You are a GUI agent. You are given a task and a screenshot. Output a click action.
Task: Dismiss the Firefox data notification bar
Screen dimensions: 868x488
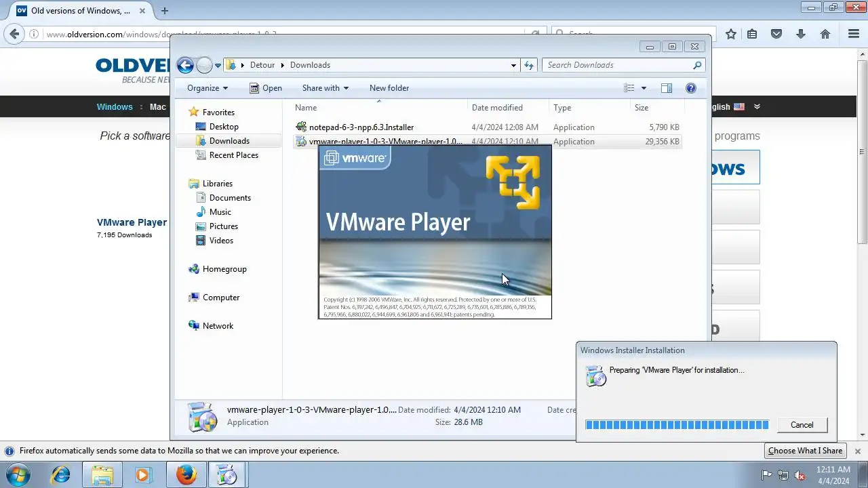[857, 451]
